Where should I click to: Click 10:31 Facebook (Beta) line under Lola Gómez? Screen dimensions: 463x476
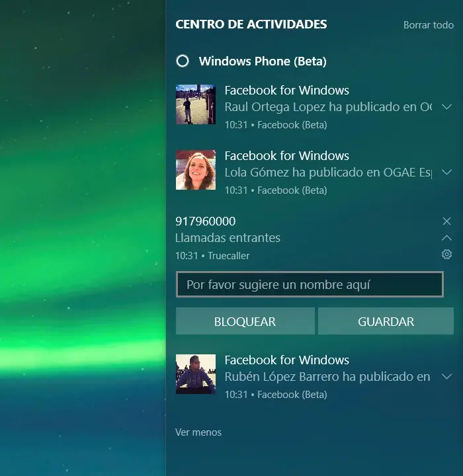coord(276,190)
